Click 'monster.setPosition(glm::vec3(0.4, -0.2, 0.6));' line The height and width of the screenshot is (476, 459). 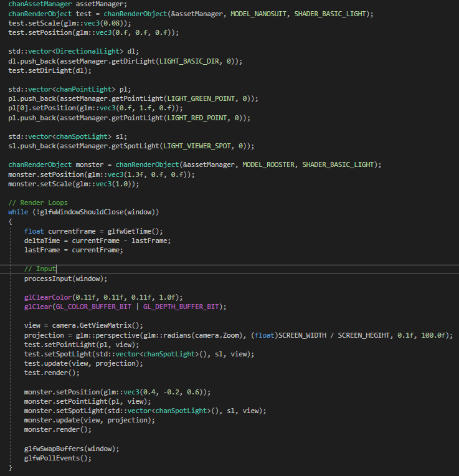click(x=118, y=393)
